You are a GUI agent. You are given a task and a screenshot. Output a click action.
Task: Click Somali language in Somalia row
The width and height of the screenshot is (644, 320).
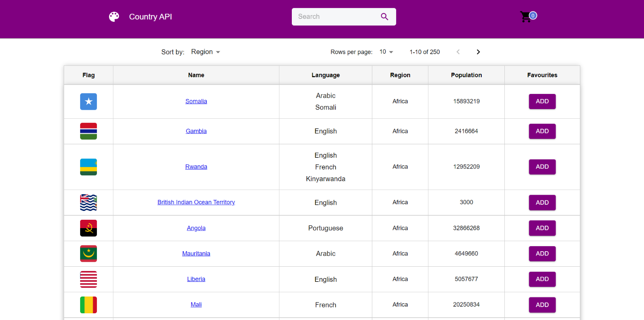(x=326, y=107)
